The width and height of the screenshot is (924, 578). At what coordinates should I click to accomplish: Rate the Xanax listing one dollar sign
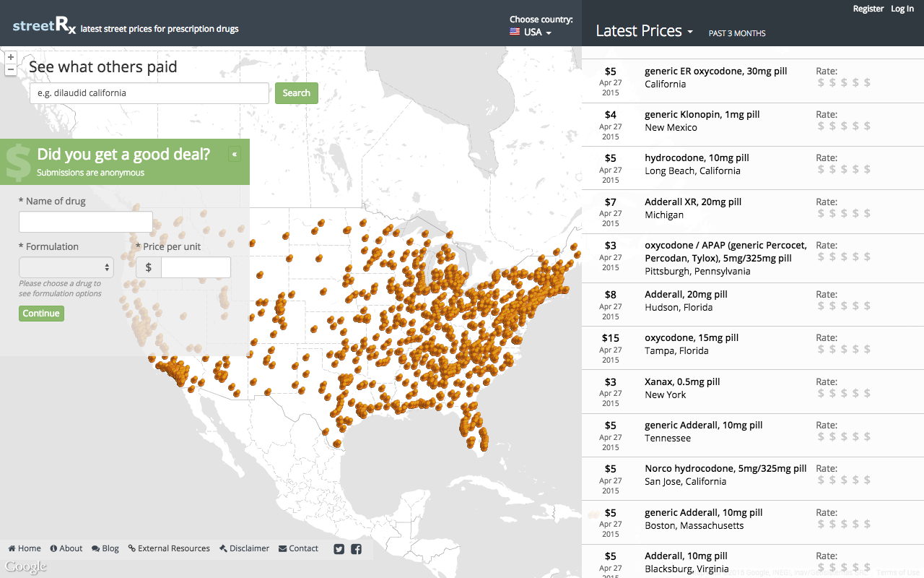821,394
